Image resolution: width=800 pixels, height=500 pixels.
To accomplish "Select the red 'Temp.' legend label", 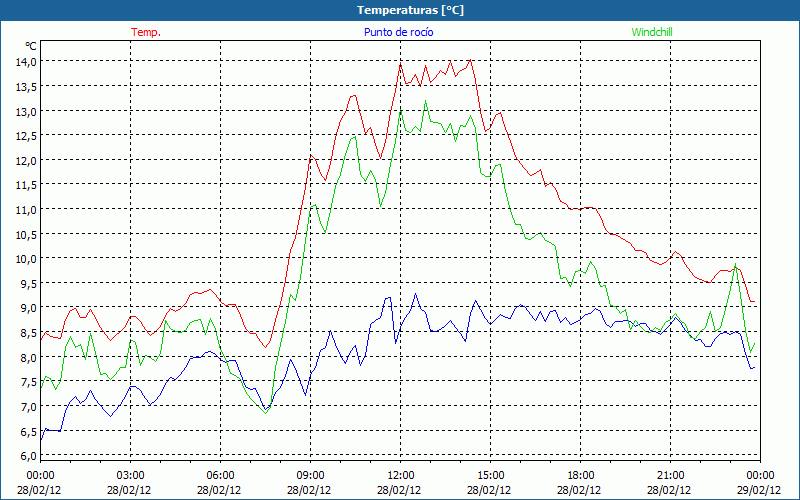I will tap(146, 32).
